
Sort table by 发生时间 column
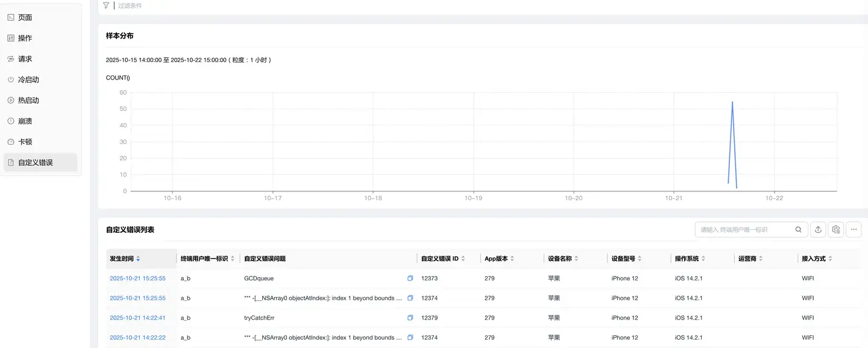point(138,259)
